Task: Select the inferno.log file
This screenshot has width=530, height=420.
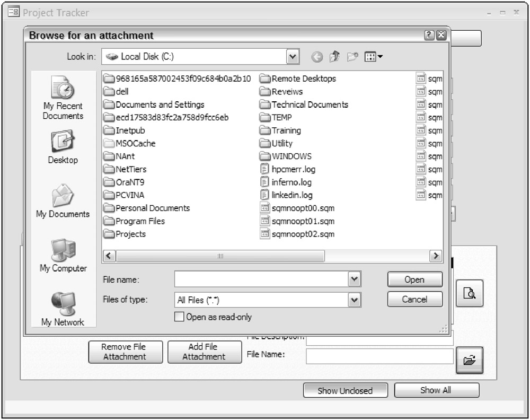Action: 291,182
